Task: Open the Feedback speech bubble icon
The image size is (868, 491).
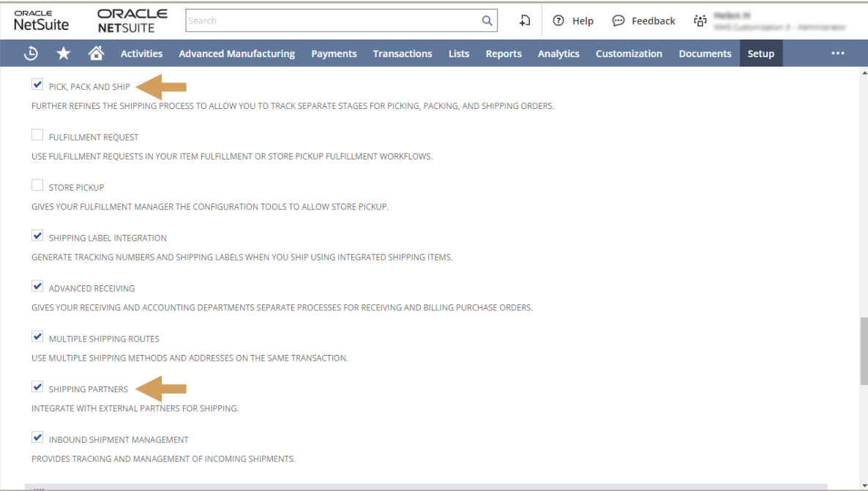Action: pos(618,21)
